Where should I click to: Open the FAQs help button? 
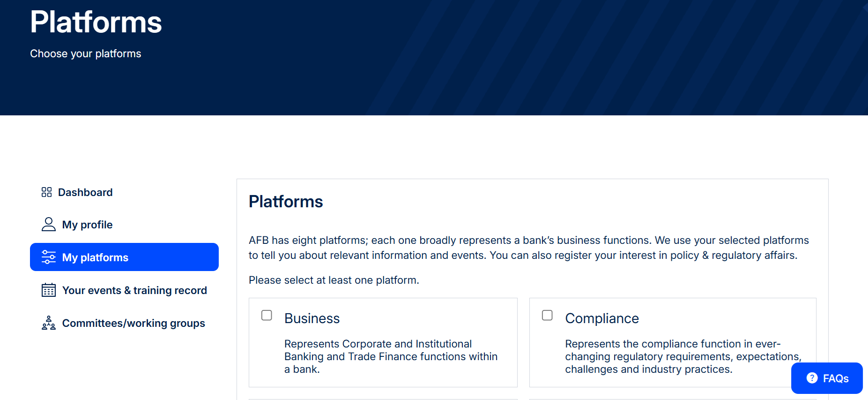point(827,378)
